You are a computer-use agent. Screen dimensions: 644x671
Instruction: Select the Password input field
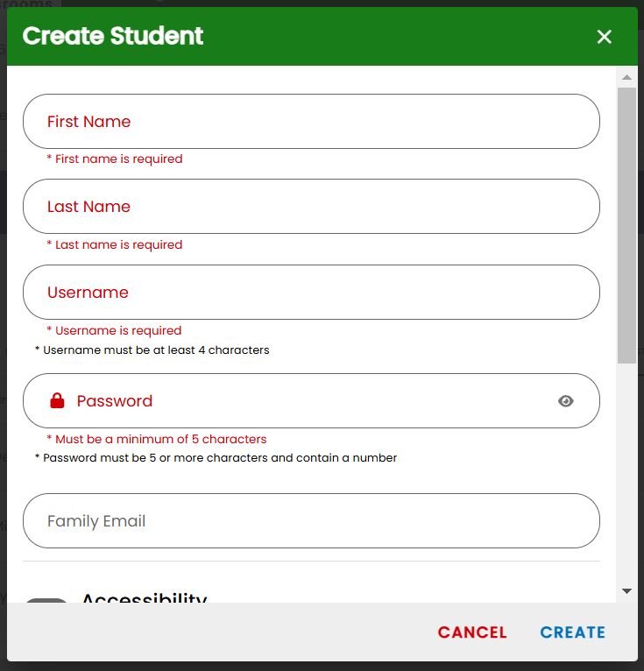point(311,400)
